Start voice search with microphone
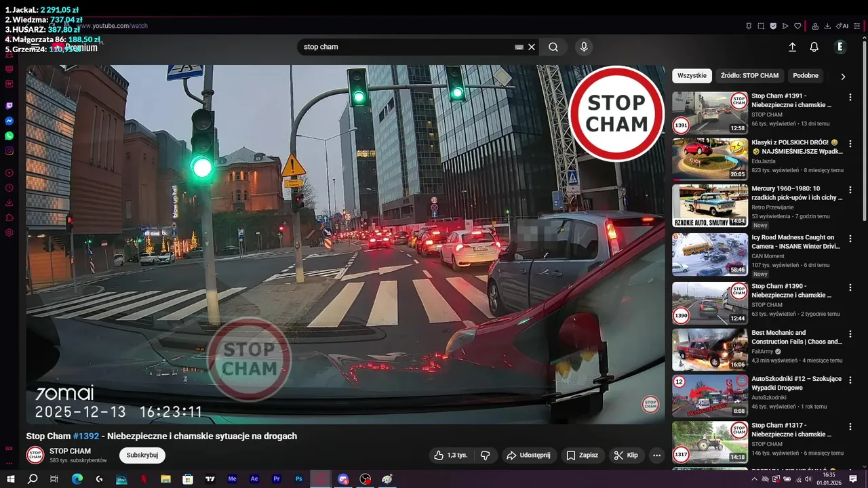 [x=584, y=47]
